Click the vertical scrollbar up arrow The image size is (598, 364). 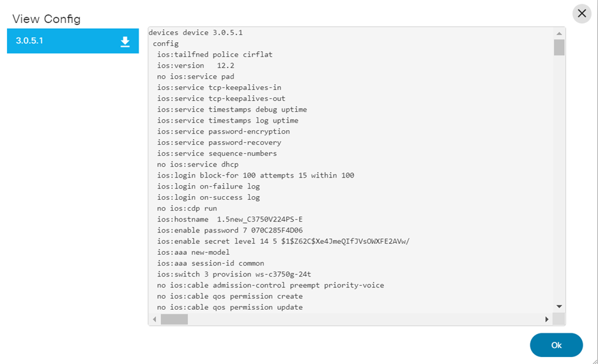point(559,33)
